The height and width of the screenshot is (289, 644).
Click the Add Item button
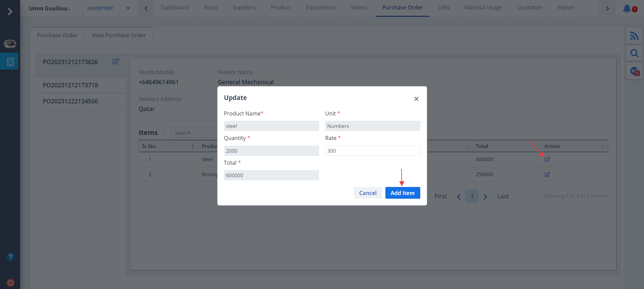click(x=402, y=193)
